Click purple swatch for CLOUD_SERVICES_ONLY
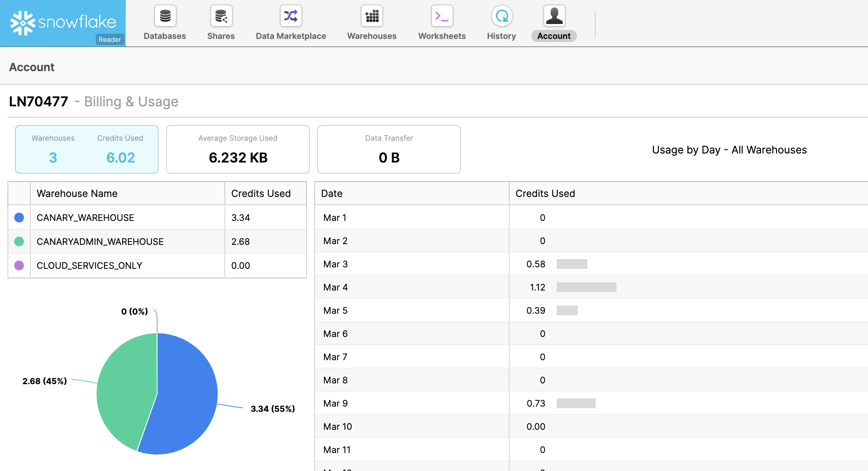868x471 pixels. [19, 265]
